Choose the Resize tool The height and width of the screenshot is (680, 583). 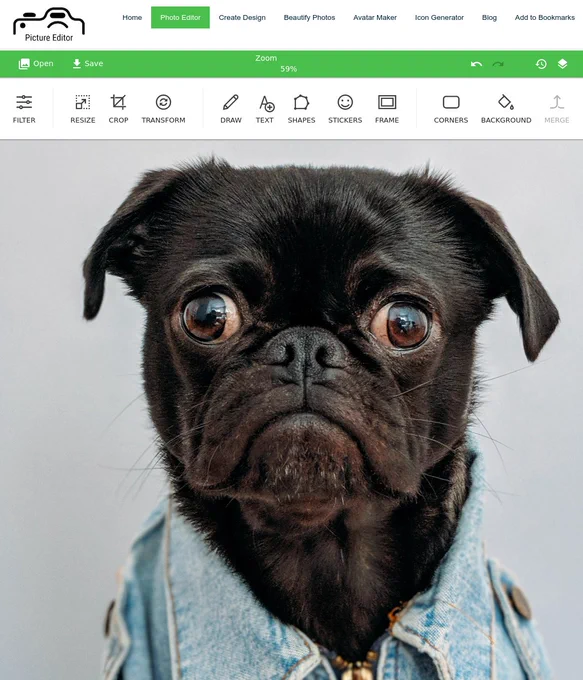(x=82, y=109)
